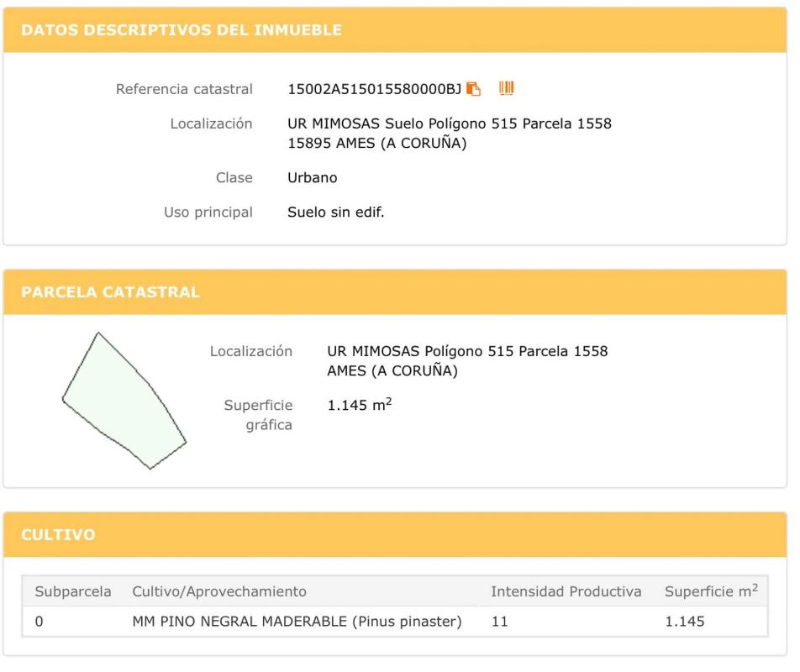Click the Uso principal value Suelo sin edif.
This screenshot has height=672, width=800.
(x=336, y=213)
